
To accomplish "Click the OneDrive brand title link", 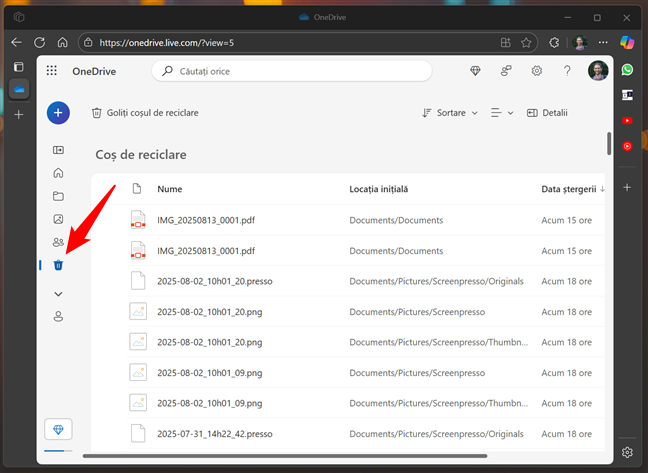I will click(94, 71).
